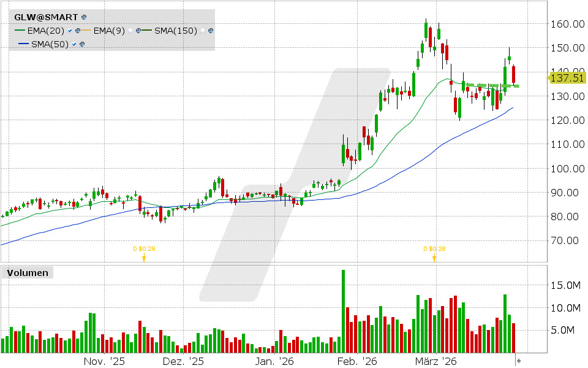Open the EMA(20) configuration icon
Screen dimensions: 588x368
77,30
